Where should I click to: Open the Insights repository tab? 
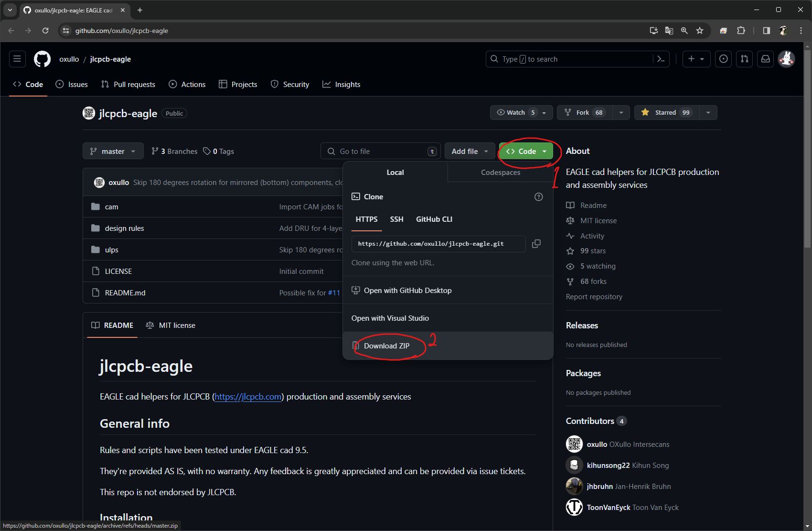pos(342,85)
